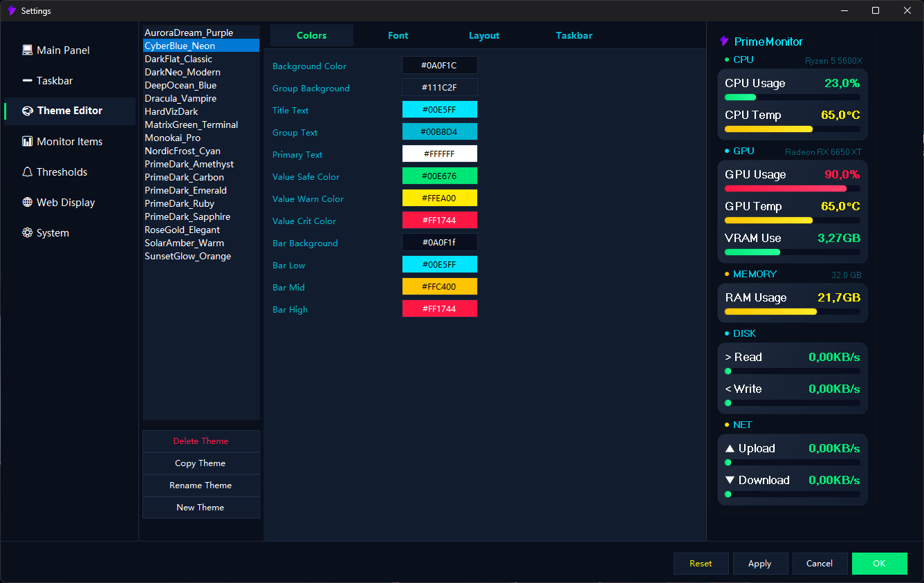The height and width of the screenshot is (583, 924).
Task: Click the Copy Theme button
Action: (x=201, y=463)
